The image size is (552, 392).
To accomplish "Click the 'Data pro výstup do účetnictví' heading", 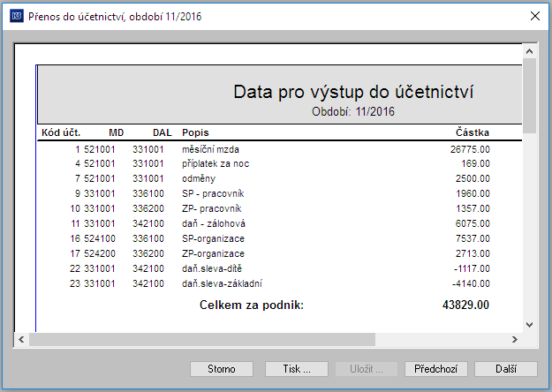I will point(353,92).
